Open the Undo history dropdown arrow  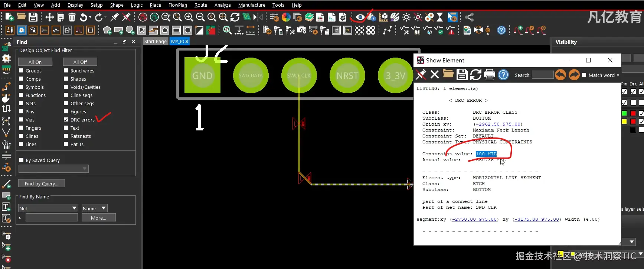(91, 17)
